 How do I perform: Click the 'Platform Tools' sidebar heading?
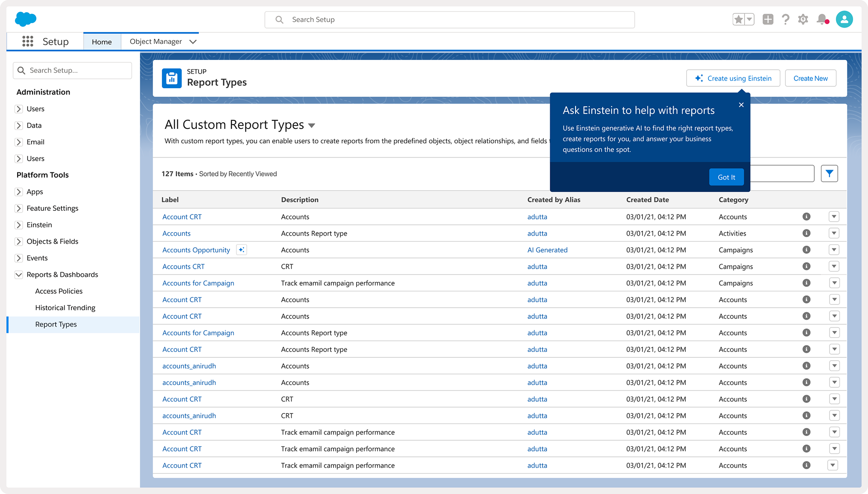pyautogui.click(x=42, y=175)
